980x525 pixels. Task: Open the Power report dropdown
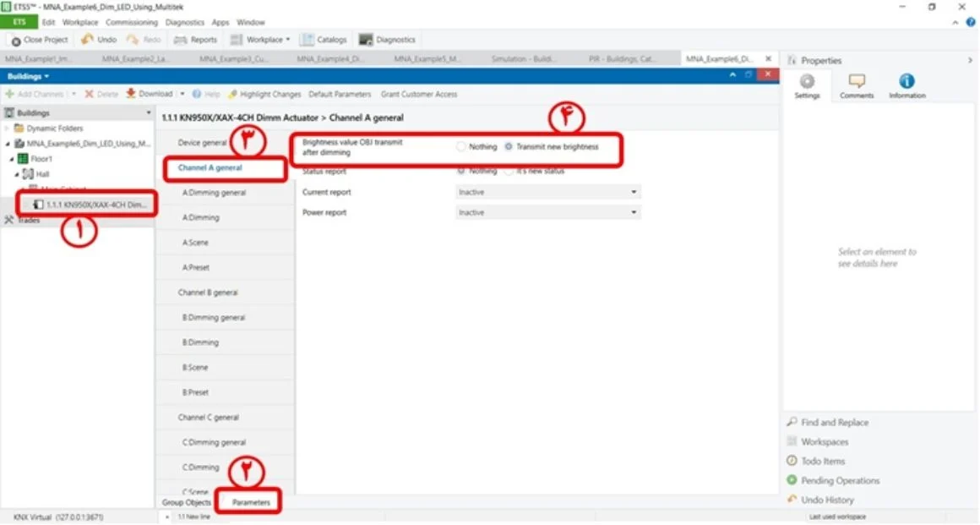pyautogui.click(x=547, y=213)
